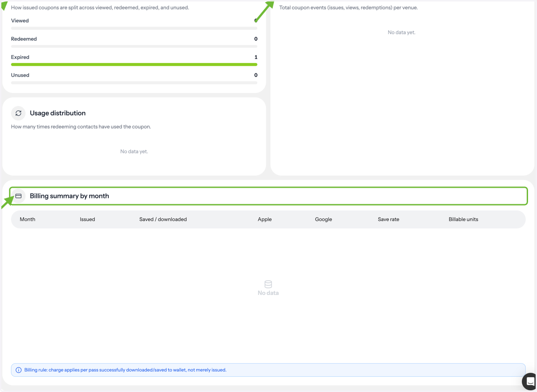Click the Redeemed count value 0
Screen dimensions: 537x392
256,39
